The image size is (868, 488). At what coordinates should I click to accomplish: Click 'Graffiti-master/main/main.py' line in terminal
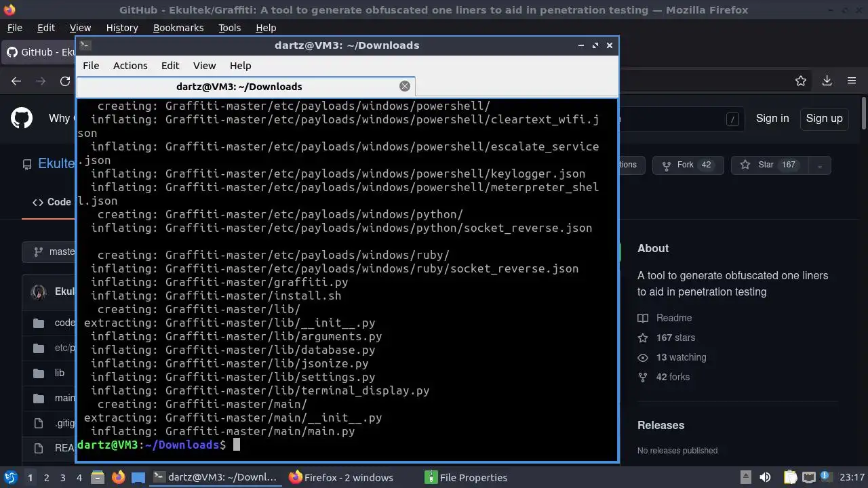point(260,431)
